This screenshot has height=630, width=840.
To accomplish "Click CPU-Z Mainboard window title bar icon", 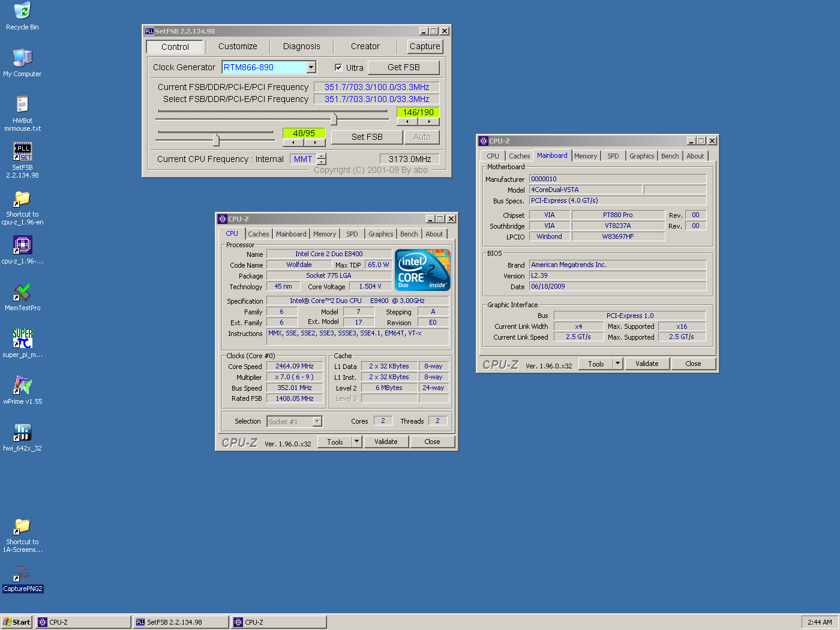I will tap(484, 141).
